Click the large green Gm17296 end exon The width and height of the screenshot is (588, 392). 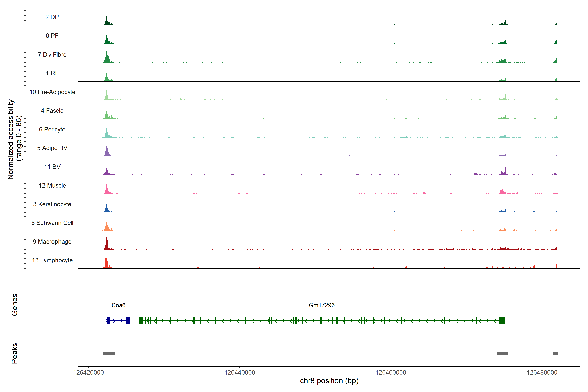(501, 320)
